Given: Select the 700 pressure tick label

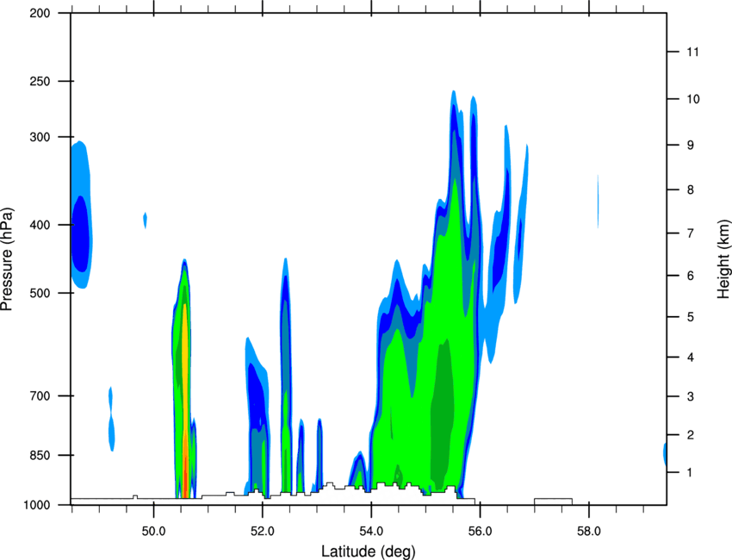Looking at the screenshot, I should coord(40,396).
